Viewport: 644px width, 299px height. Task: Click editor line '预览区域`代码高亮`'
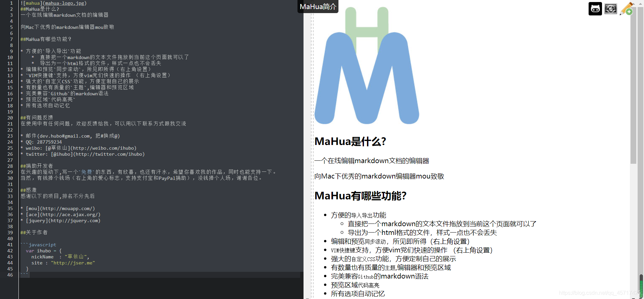(48, 100)
